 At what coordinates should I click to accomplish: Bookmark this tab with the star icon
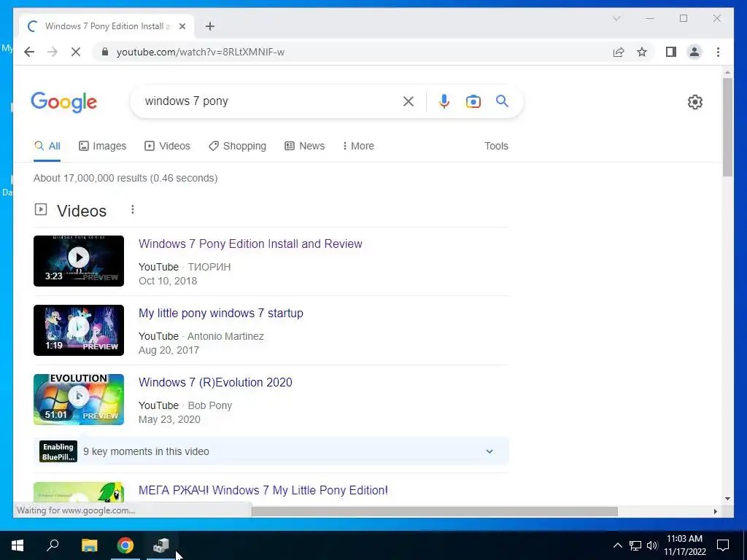click(642, 52)
